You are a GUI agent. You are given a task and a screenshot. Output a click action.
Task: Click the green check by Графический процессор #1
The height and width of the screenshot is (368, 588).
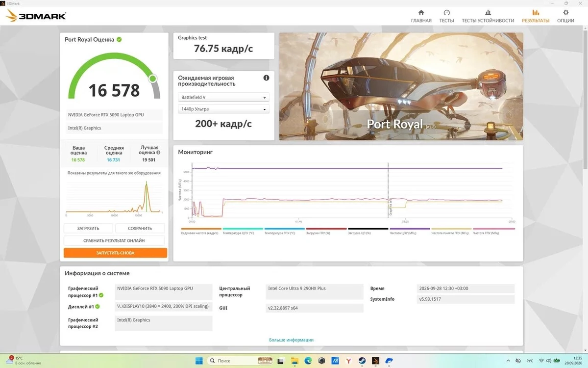click(x=101, y=295)
